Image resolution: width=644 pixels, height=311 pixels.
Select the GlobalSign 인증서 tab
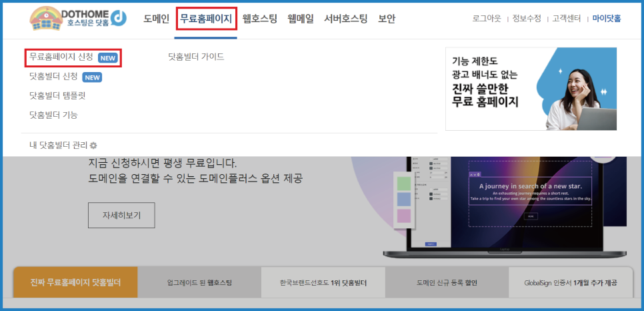click(x=571, y=282)
